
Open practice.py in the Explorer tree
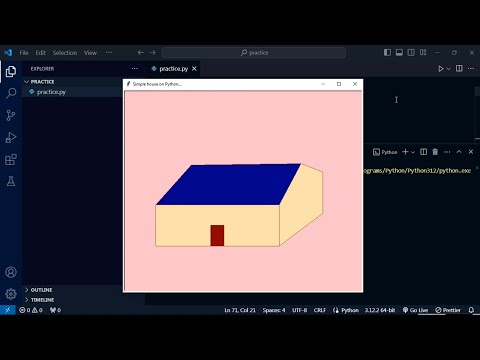72,92
